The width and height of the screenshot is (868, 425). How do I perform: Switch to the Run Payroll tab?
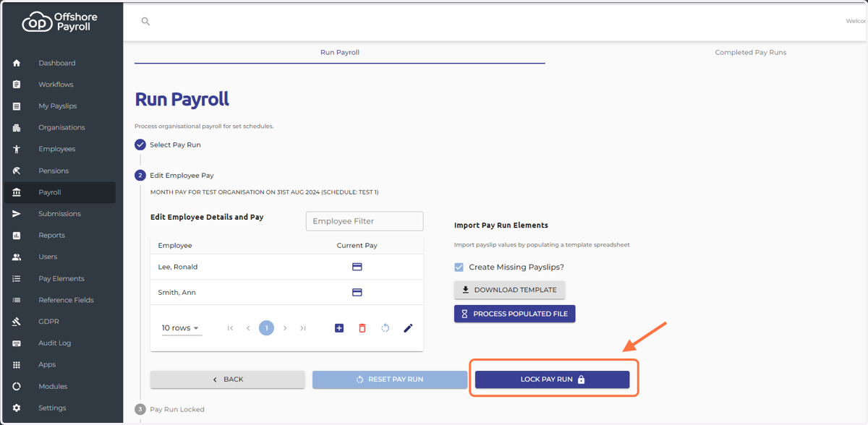point(340,52)
